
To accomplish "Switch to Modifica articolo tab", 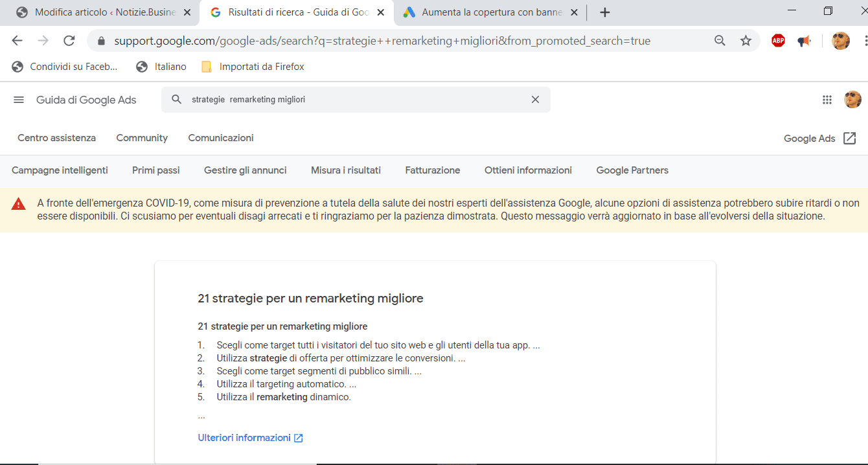I will point(104,12).
